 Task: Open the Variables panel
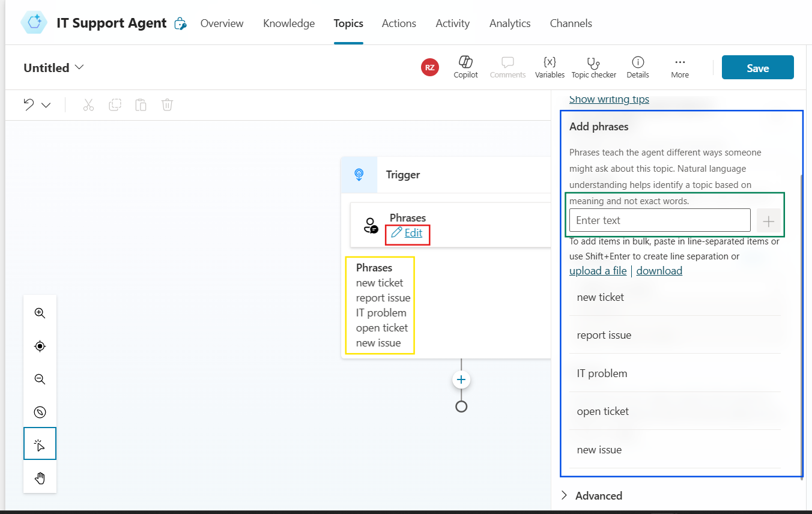(x=550, y=67)
